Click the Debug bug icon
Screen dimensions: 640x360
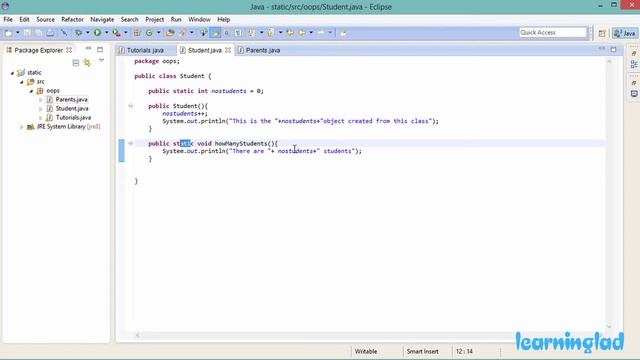pyautogui.click(x=78, y=33)
